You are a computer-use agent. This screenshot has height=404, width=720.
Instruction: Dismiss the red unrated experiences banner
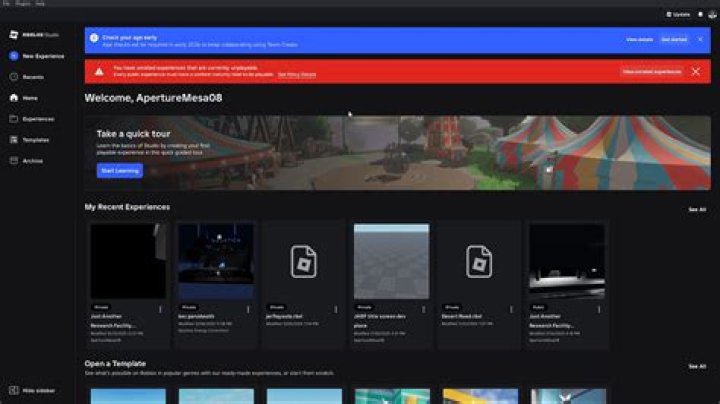pos(695,72)
